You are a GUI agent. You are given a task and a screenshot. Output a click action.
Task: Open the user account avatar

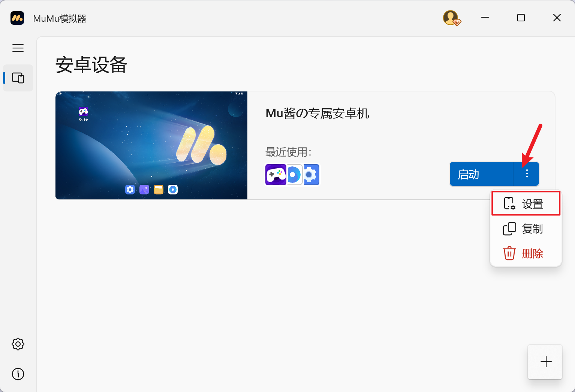click(x=451, y=18)
